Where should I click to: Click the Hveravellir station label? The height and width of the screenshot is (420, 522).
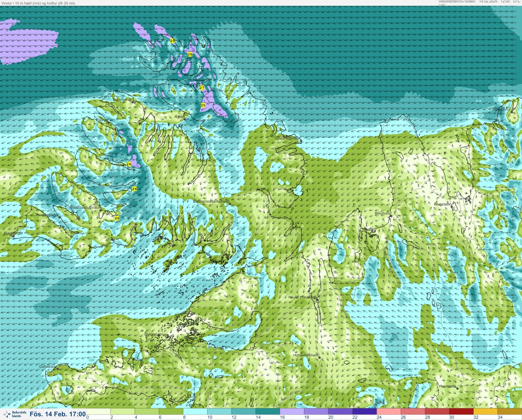pos(448,386)
